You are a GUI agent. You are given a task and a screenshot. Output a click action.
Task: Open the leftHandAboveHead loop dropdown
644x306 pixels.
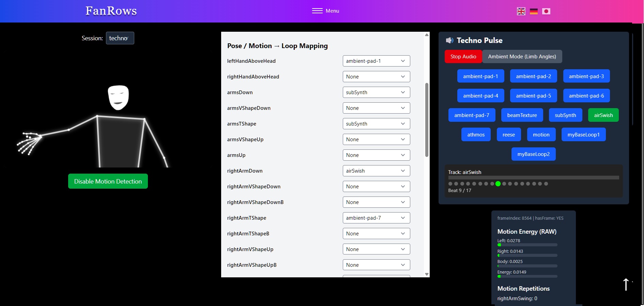coord(376,61)
